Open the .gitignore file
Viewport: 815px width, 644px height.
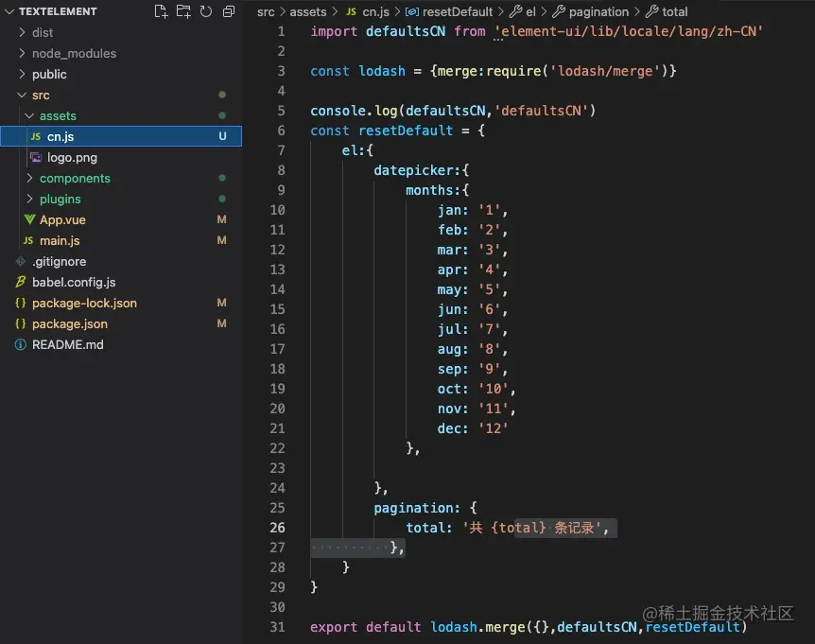click(x=60, y=261)
